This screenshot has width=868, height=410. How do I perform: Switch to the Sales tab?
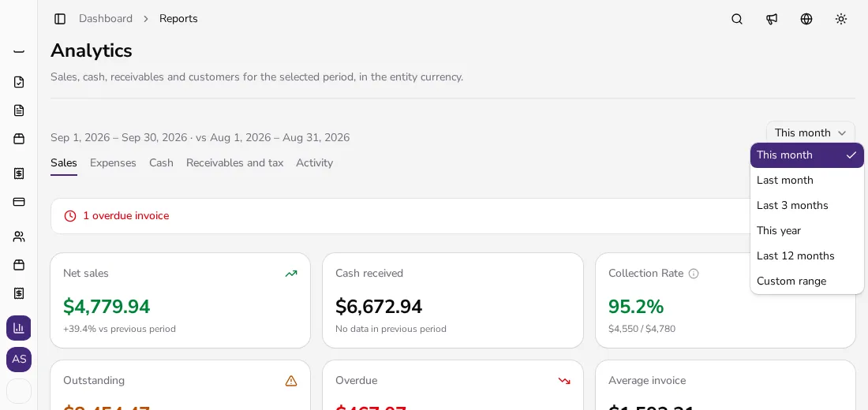pyautogui.click(x=64, y=162)
